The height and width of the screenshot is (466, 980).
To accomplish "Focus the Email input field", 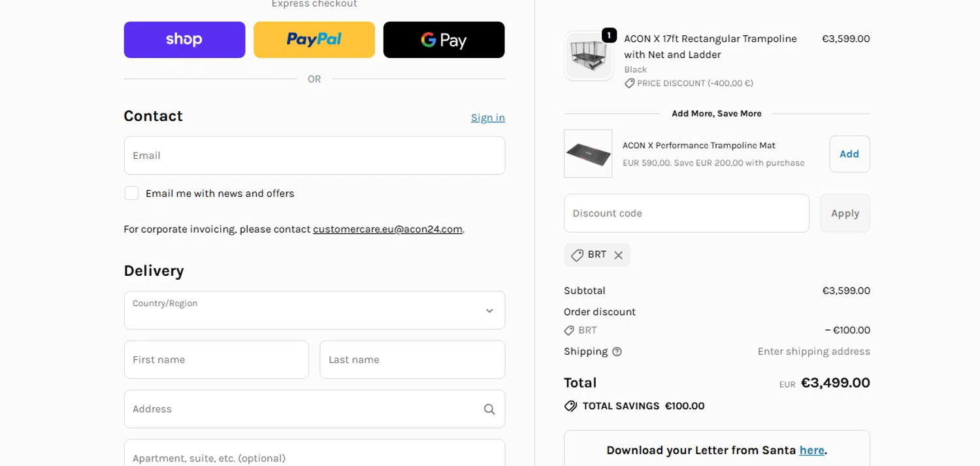I will [314, 156].
